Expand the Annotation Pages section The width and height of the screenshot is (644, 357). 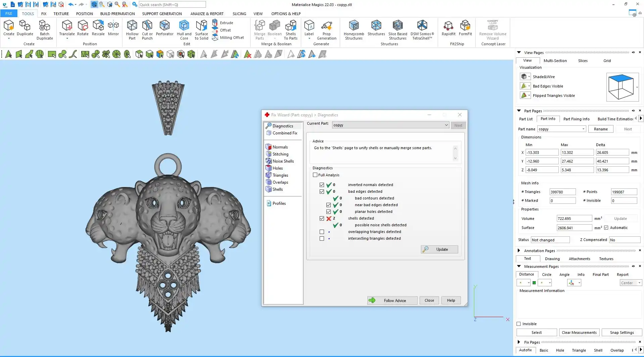click(519, 250)
